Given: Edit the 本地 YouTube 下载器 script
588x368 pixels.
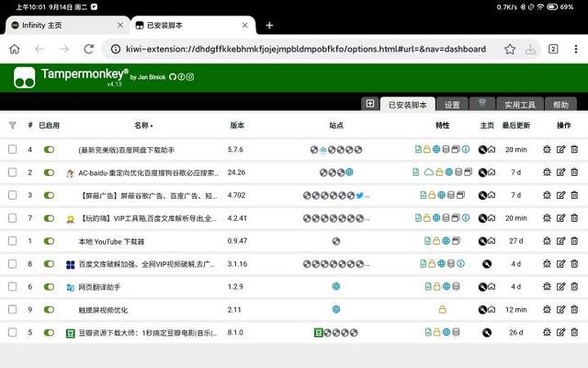Looking at the screenshot, I should [x=560, y=241].
